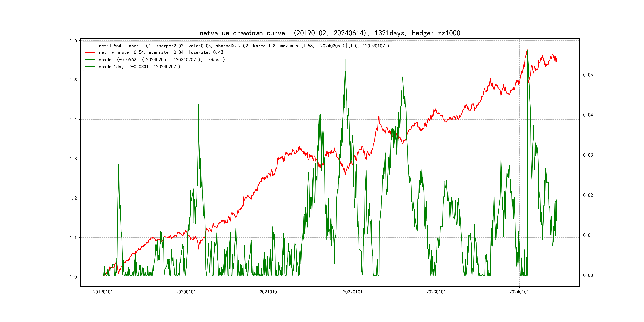
Task: Click x-axis tick label 20220101
Action: (352, 292)
